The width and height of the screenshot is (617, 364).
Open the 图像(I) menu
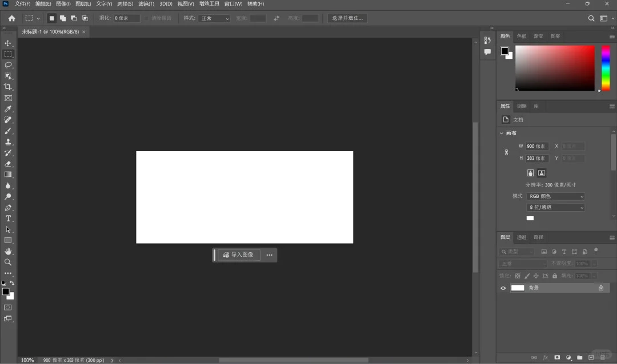(63, 3)
